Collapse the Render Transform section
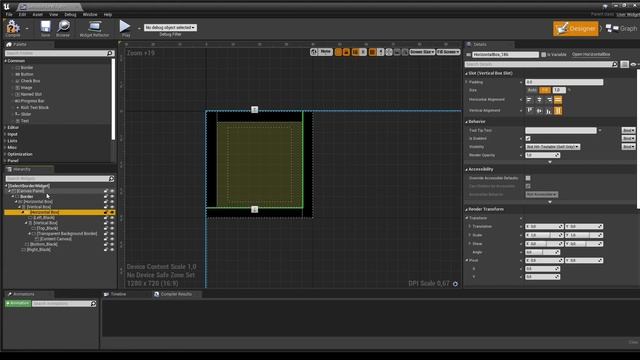The image size is (640, 360). tap(467, 209)
